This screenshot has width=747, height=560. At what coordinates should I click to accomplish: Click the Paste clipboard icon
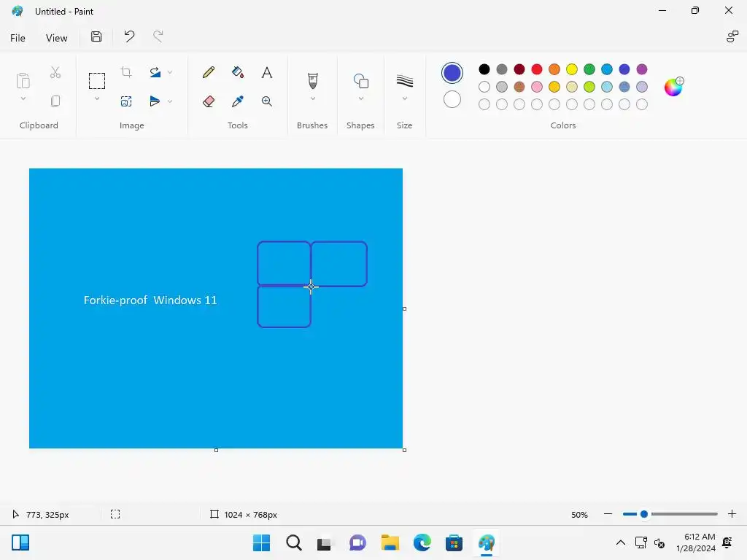pos(23,81)
